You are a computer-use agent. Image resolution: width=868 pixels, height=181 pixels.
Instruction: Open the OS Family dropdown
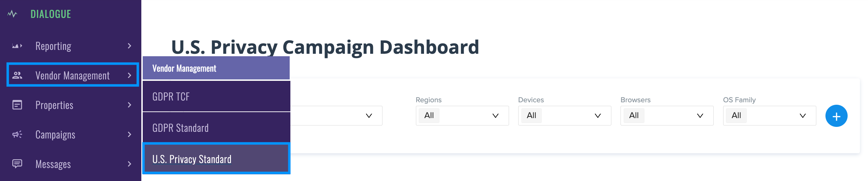770,116
